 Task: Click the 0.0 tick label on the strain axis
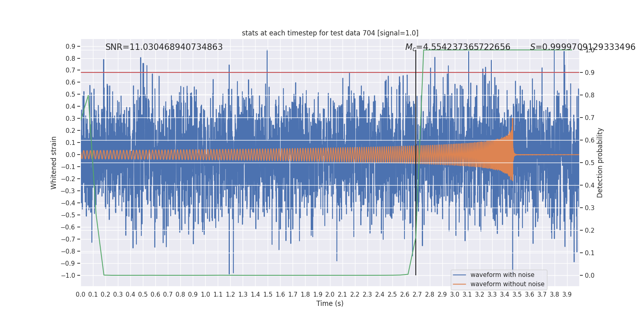coord(70,155)
